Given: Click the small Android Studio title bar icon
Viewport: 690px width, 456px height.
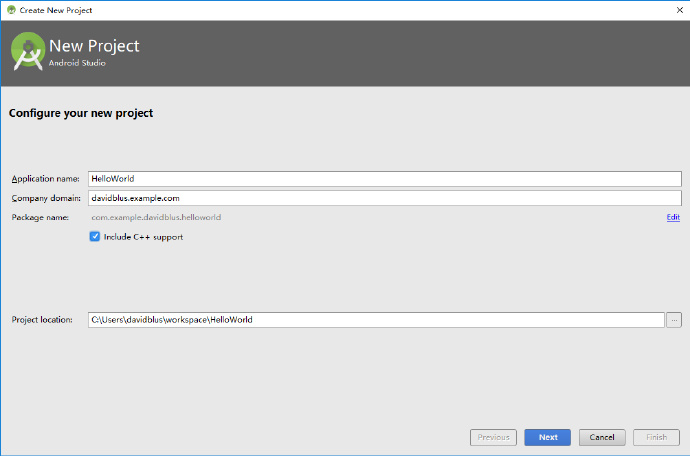Looking at the screenshot, I should pyautogui.click(x=11, y=10).
